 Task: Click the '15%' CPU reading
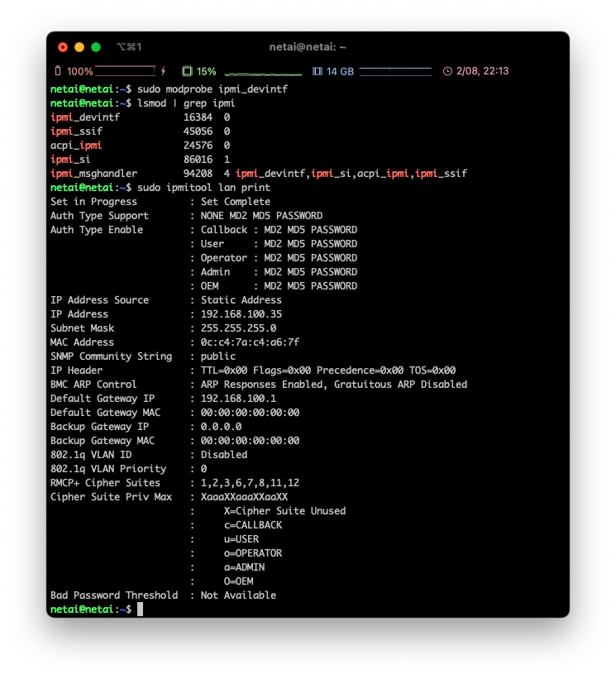point(206,71)
